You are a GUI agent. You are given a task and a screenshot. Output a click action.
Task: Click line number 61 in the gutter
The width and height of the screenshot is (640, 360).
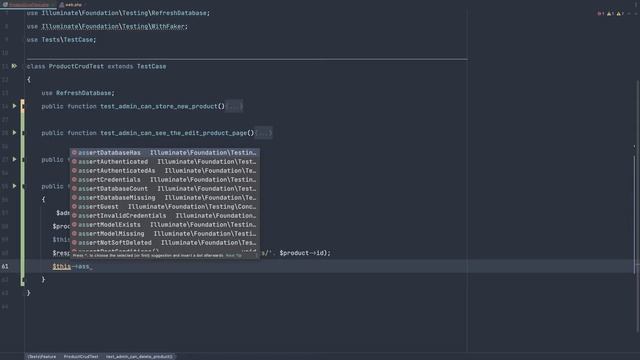5,267
